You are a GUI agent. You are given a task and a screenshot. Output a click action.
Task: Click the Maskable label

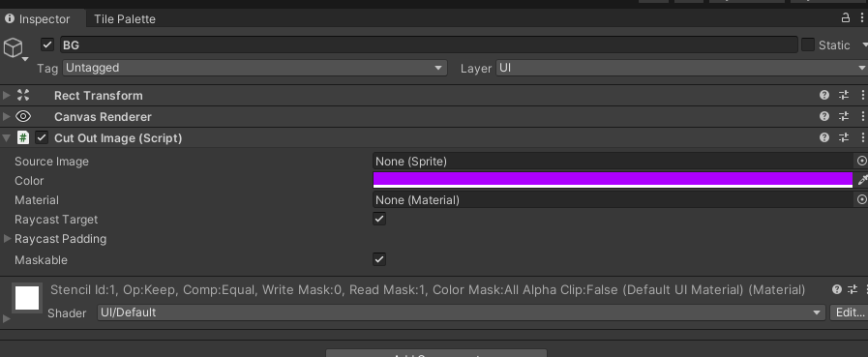[x=41, y=259]
